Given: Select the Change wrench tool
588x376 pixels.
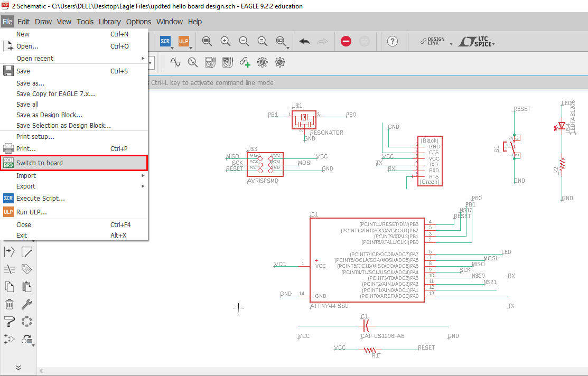Looking at the screenshot, I should coord(26,304).
